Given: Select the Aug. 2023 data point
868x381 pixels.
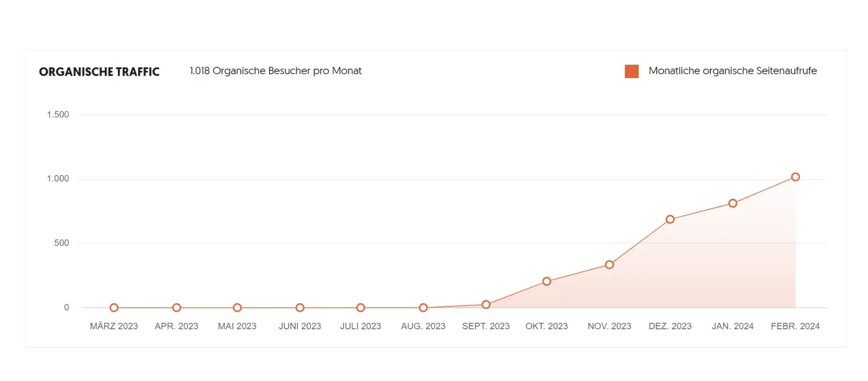Looking at the screenshot, I should pyautogui.click(x=423, y=308).
